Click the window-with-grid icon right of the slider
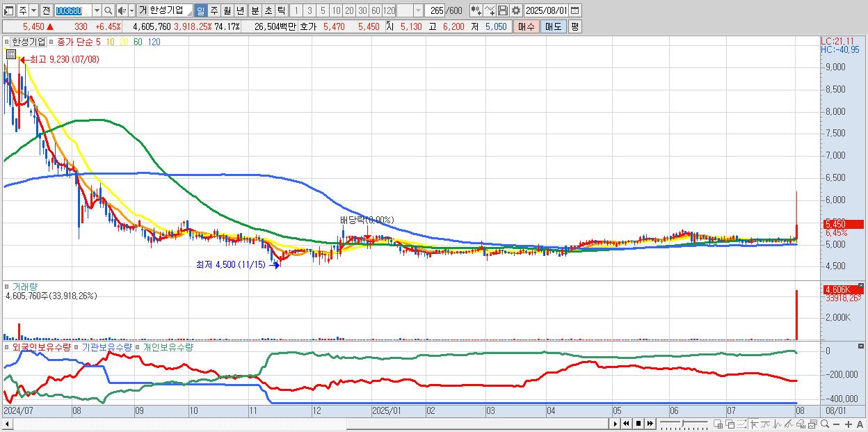Image resolution: width=868 pixels, height=432 pixels. 718,424
